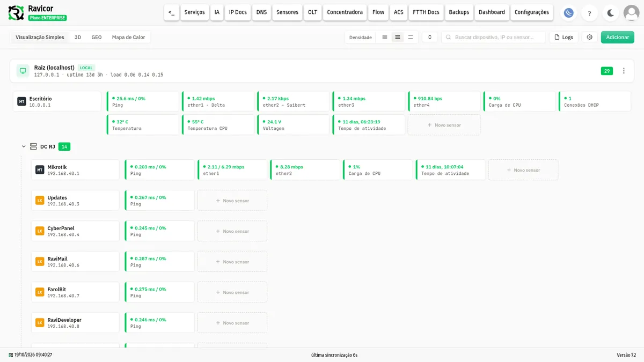
Task: Open the terminal console button
Action: point(171,12)
